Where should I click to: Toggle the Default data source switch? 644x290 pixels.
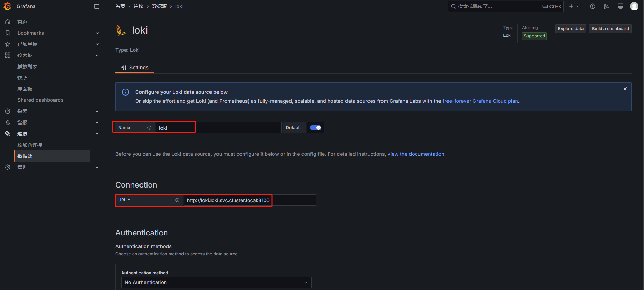tap(316, 128)
